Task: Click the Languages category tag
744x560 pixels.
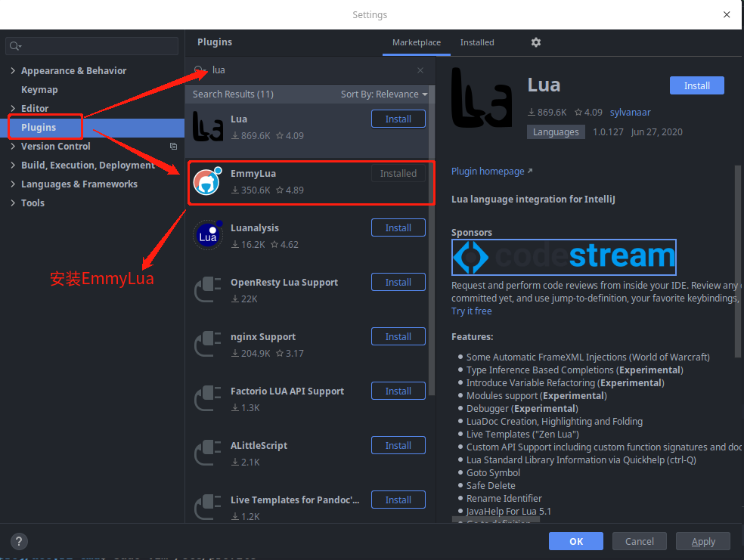Action: 556,131
